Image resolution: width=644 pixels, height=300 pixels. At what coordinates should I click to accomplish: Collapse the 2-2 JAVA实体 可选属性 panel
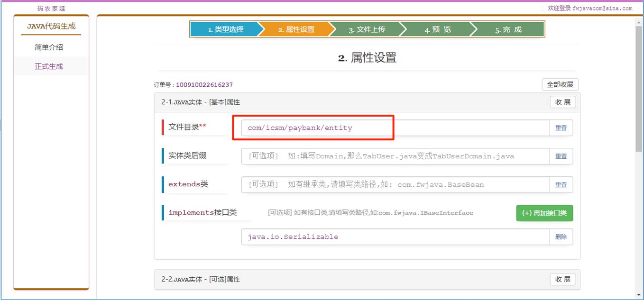(562, 280)
